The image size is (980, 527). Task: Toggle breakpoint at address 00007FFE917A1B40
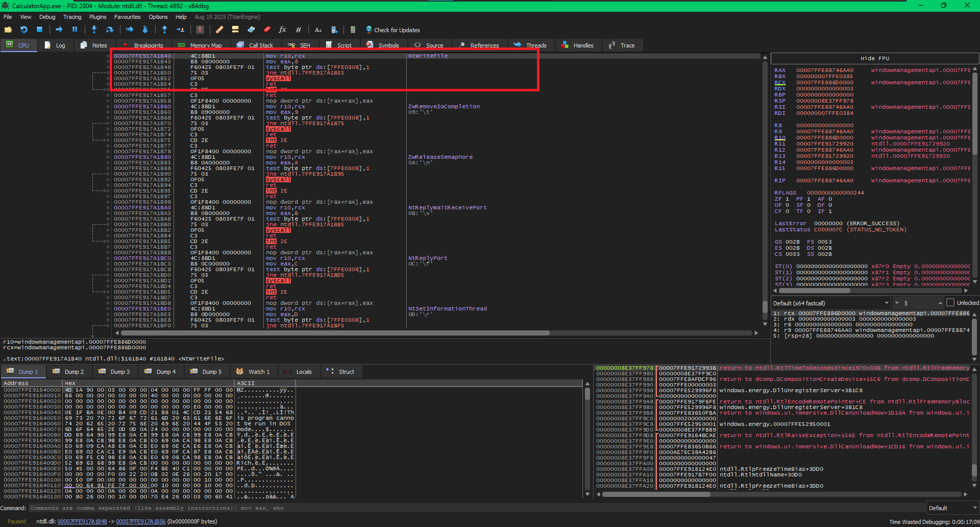tap(108, 56)
